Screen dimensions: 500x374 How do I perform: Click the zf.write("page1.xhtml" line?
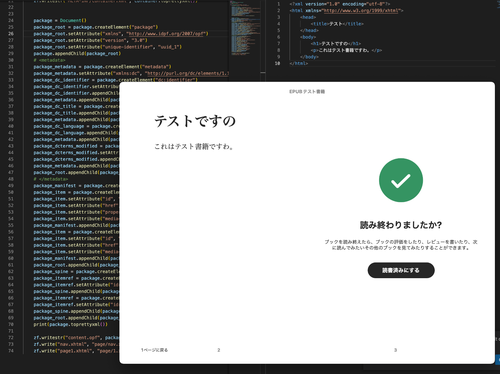coord(76,351)
